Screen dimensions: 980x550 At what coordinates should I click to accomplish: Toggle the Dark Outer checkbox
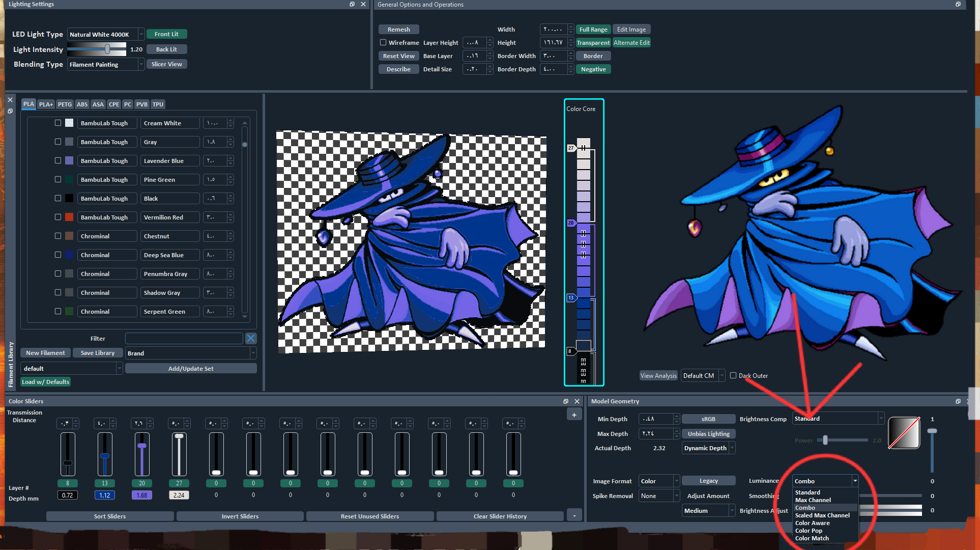click(733, 375)
